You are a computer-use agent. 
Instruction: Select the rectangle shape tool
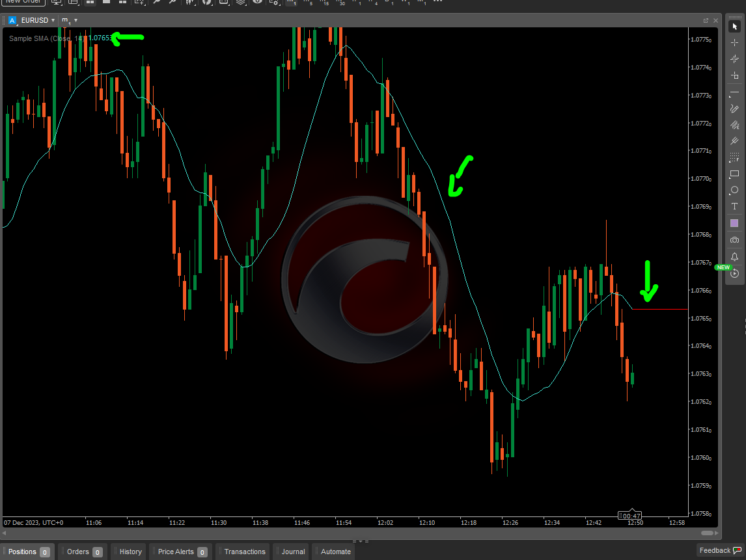point(734,174)
